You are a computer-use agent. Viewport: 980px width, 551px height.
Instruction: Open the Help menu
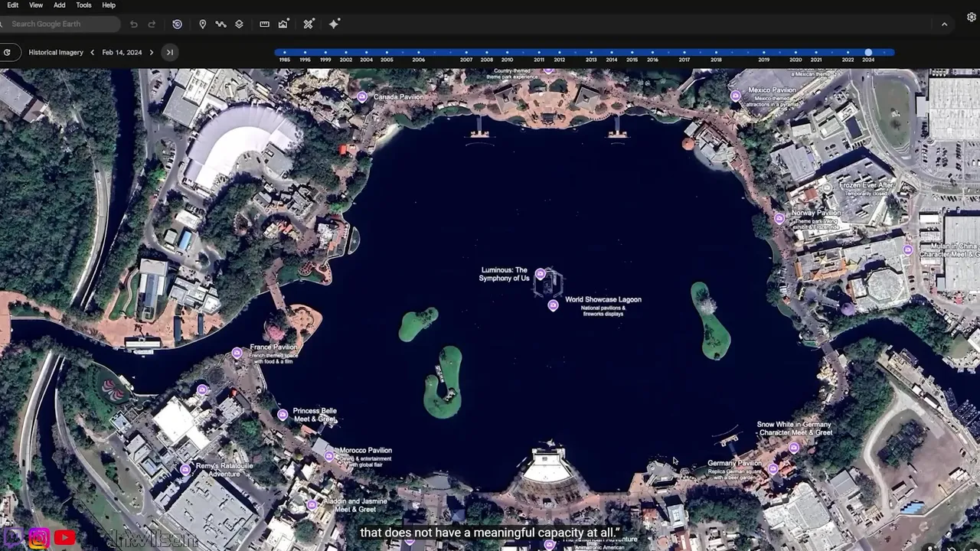click(109, 5)
